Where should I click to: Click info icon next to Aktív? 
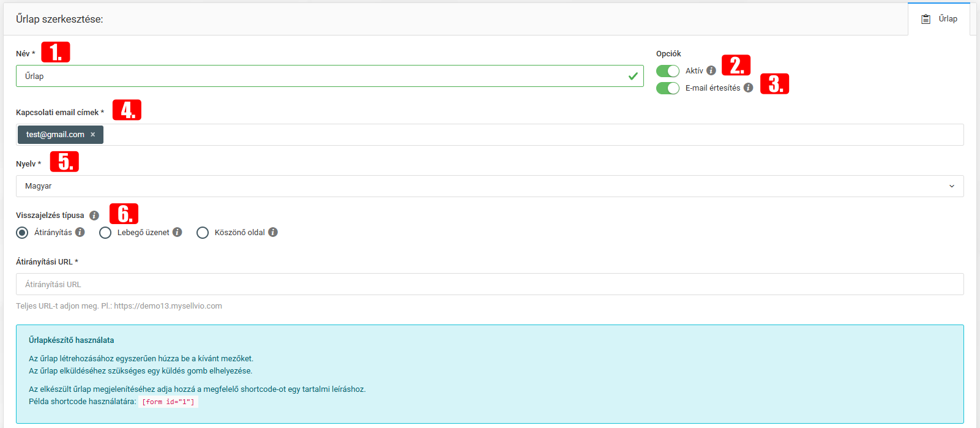coord(711,70)
